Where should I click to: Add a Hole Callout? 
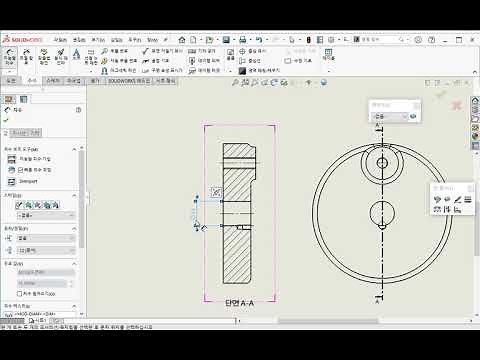click(162, 70)
